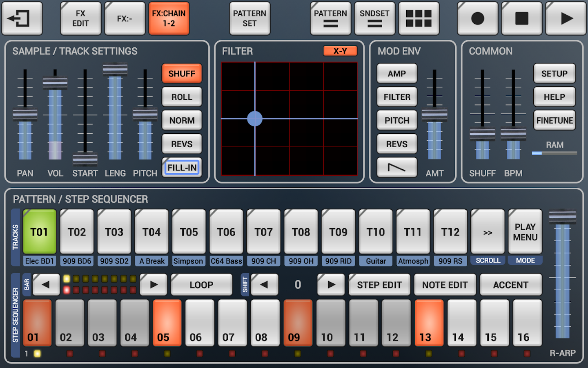Click the BPM slider handle
The width and height of the screenshot is (588, 368).
click(513, 135)
